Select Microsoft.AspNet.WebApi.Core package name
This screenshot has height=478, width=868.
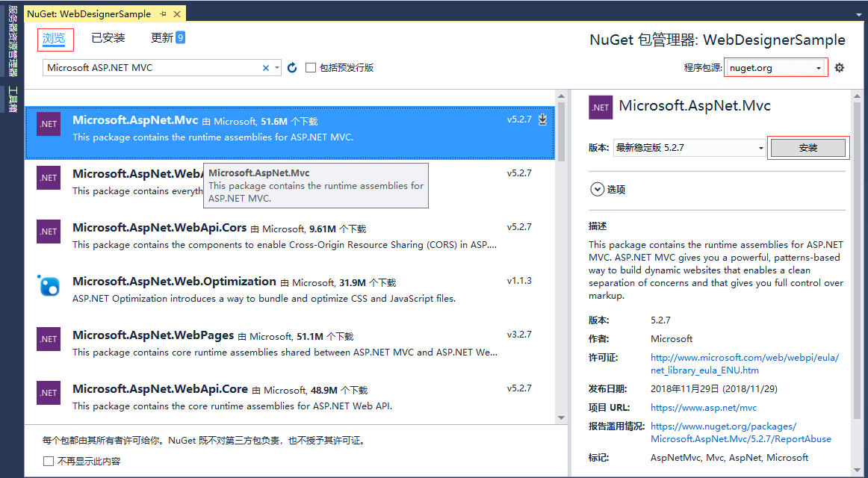(x=160, y=388)
